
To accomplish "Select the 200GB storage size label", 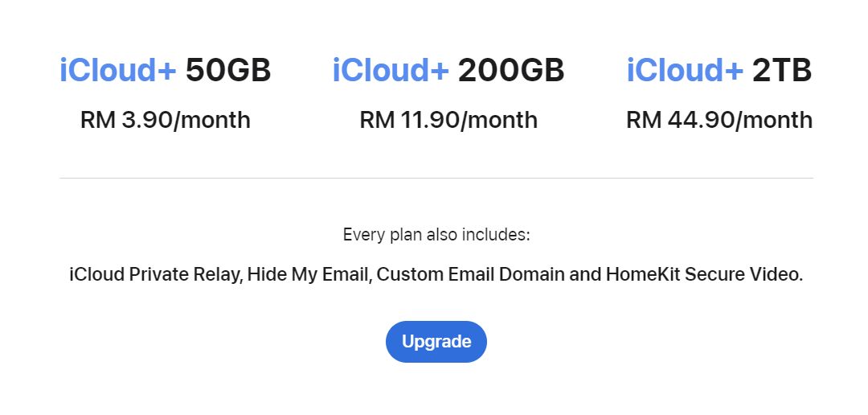I will coord(511,72).
